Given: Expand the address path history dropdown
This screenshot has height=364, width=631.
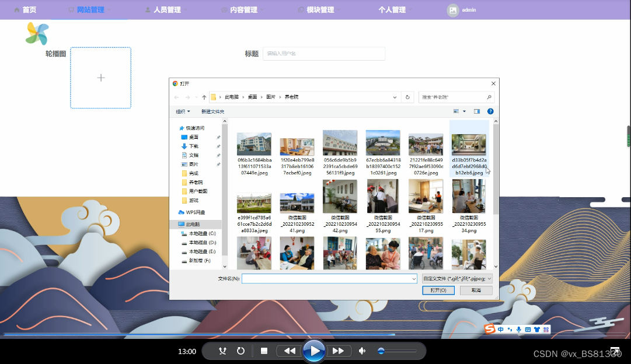Looking at the screenshot, I should tap(395, 97).
